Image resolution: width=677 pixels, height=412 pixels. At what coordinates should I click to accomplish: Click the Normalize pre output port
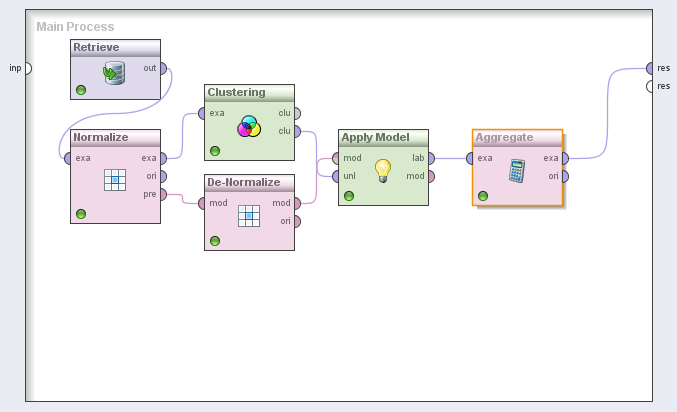(163, 194)
